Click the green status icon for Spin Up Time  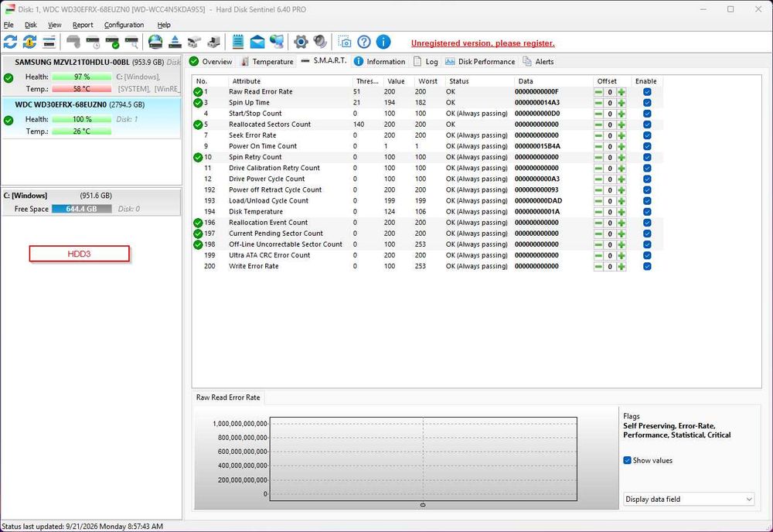[198, 103]
